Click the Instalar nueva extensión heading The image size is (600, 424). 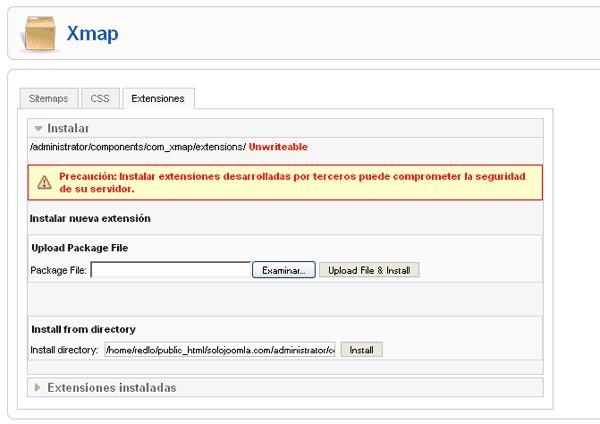point(90,218)
